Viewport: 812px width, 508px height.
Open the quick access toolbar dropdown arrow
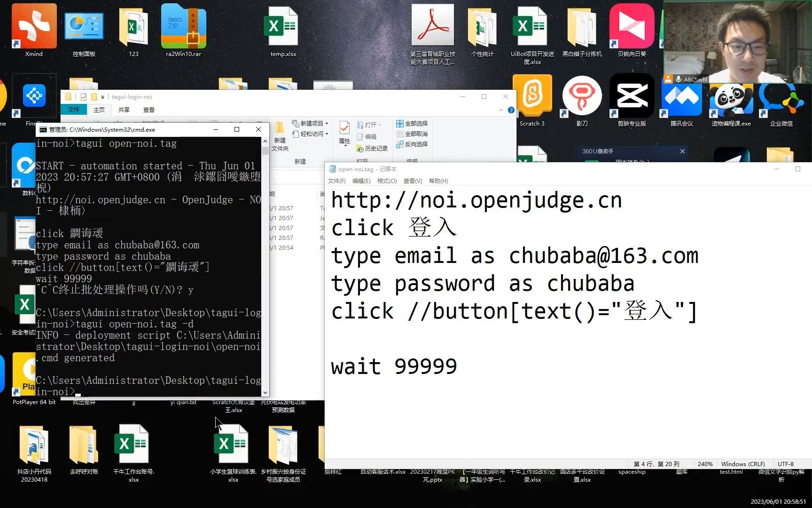pos(102,97)
